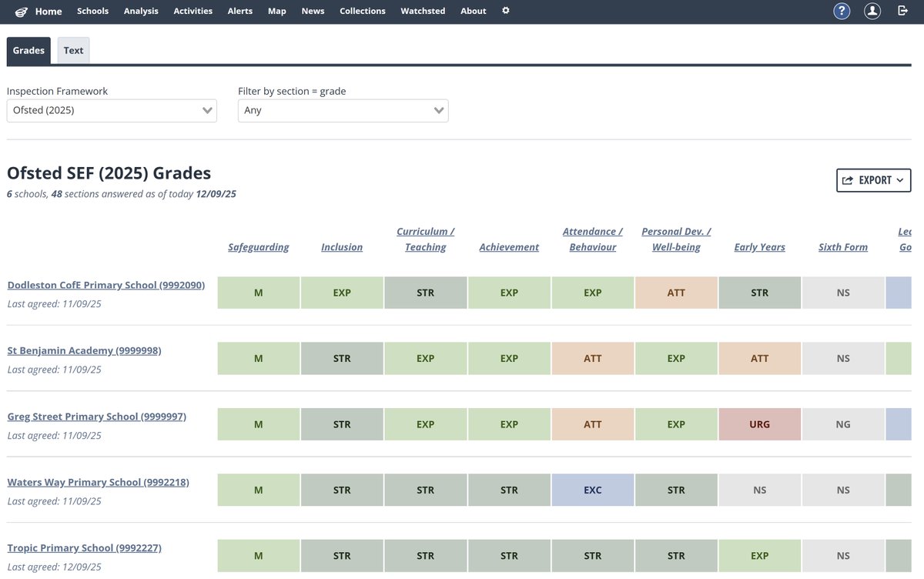Open Dodleston CofE Primary School link

106,285
